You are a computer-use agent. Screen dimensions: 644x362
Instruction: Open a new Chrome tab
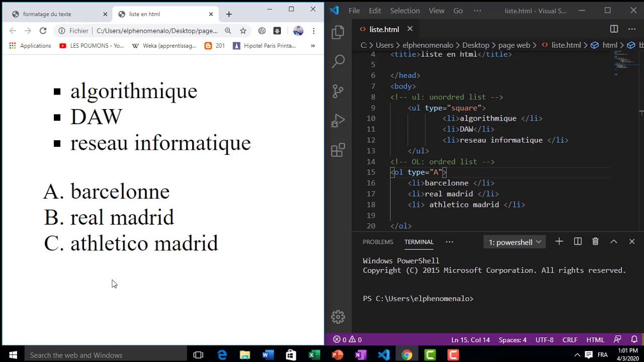tap(229, 14)
